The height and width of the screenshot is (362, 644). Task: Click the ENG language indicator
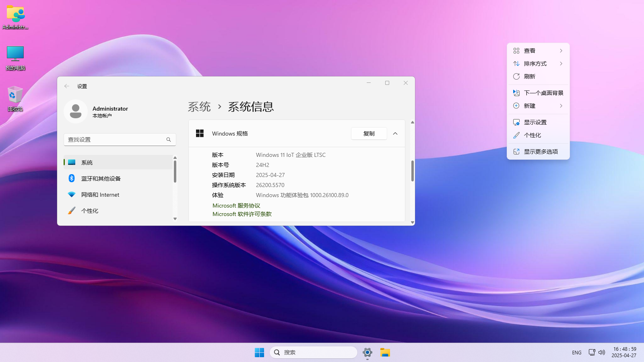coord(577,352)
